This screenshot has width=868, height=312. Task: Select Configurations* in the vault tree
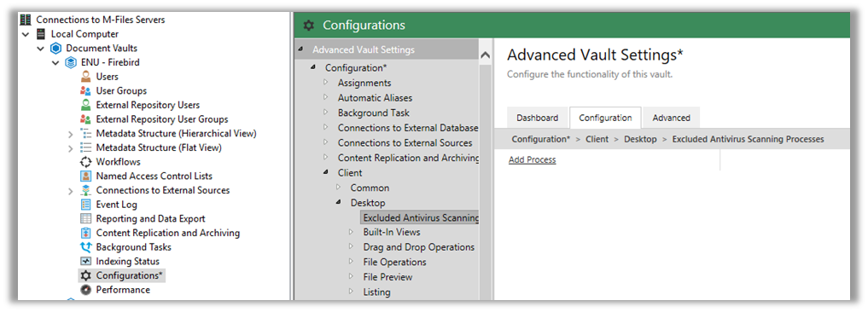[x=130, y=275]
